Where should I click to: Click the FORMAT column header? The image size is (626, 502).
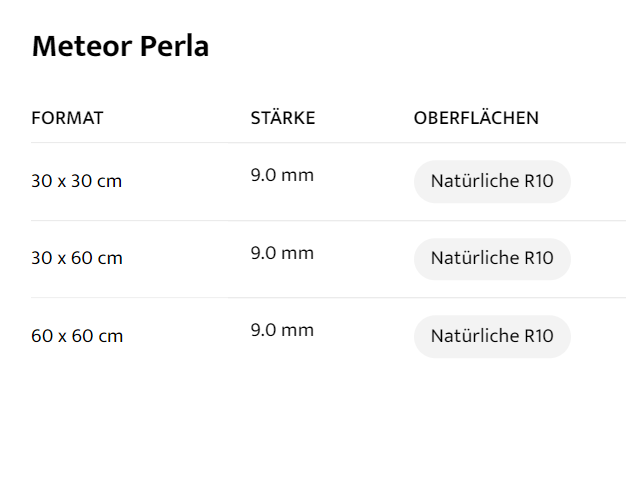click(67, 118)
